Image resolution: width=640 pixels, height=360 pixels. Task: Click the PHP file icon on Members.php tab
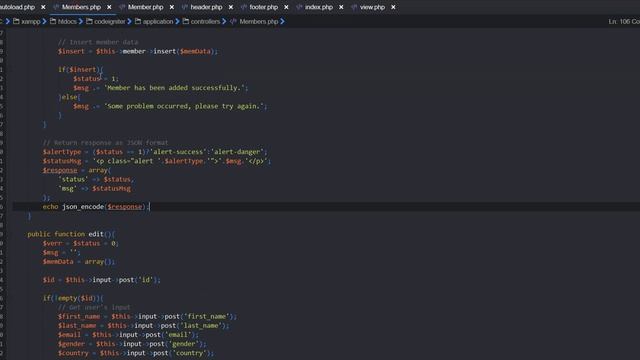[56, 7]
